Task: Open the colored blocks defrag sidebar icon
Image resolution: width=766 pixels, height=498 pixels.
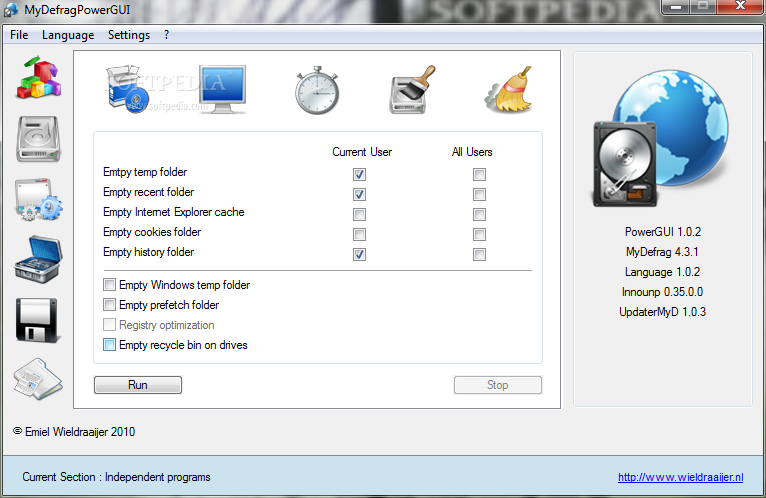Action: [x=39, y=78]
